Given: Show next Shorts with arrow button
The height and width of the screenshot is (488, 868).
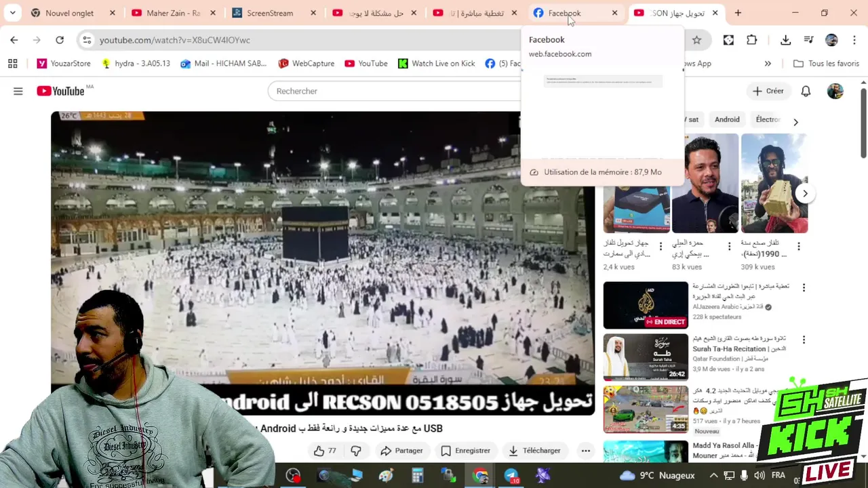Looking at the screenshot, I should pyautogui.click(x=805, y=193).
